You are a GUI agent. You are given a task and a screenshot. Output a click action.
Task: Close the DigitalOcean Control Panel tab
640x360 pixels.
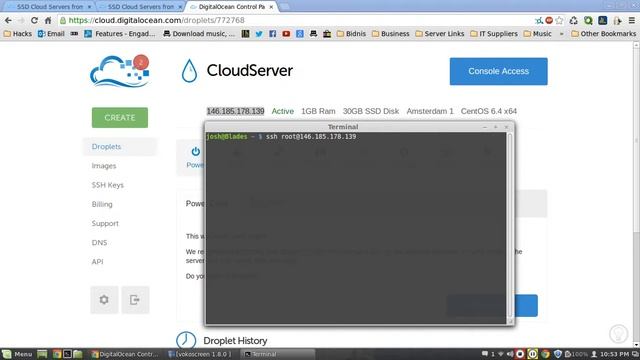[x=271, y=7]
